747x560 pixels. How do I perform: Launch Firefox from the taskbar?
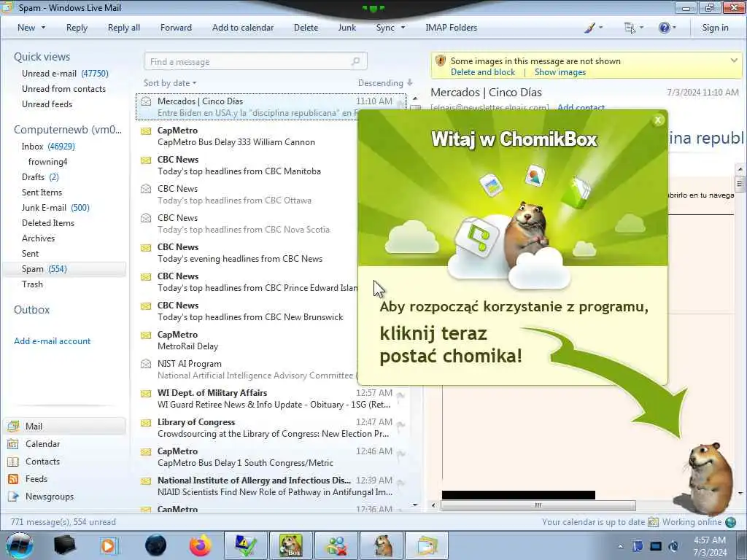pos(201,545)
